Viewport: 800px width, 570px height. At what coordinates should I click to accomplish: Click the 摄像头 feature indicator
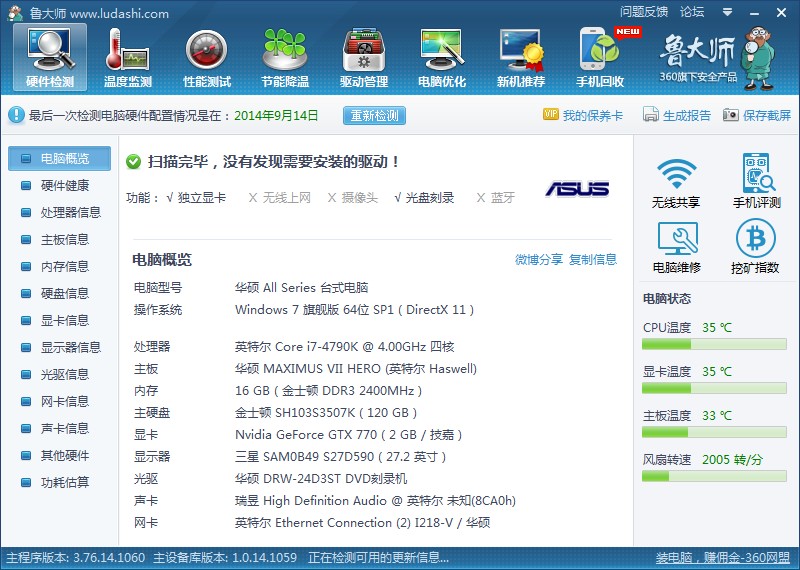tap(353, 198)
